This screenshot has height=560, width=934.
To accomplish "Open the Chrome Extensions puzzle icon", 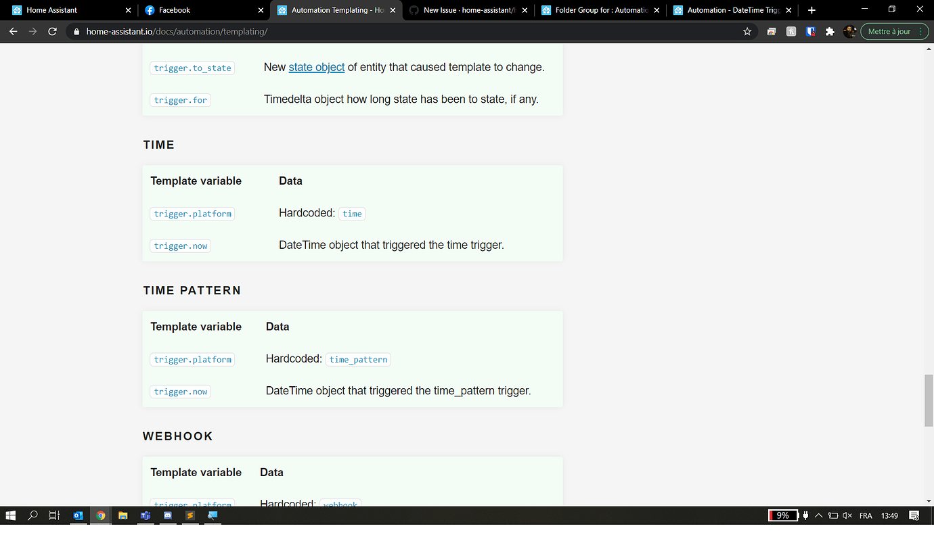I will [830, 32].
